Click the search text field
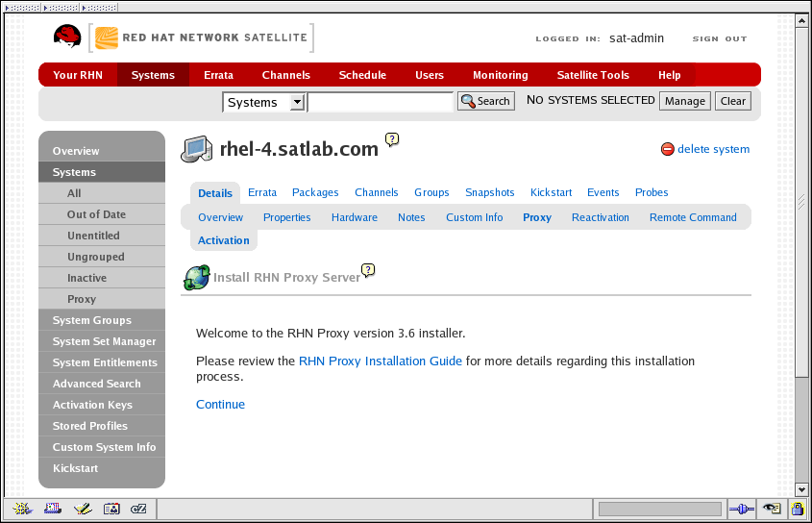 [381, 102]
